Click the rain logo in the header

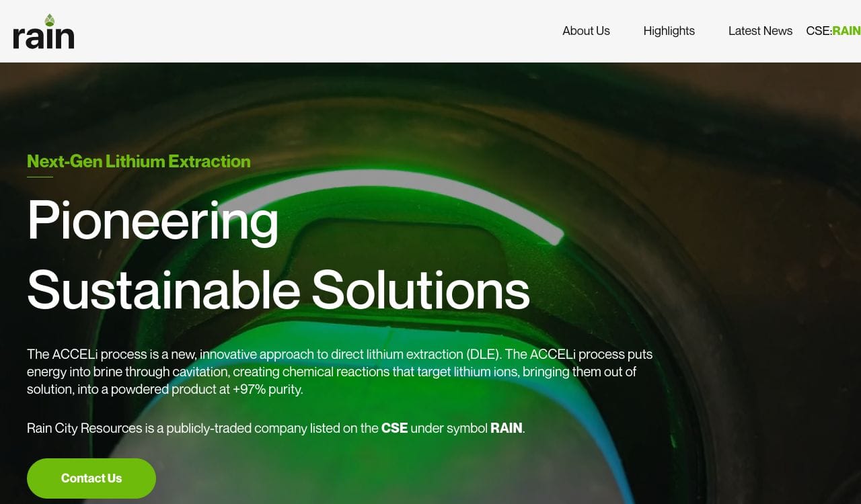pyautogui.click(x=44, y=34)
